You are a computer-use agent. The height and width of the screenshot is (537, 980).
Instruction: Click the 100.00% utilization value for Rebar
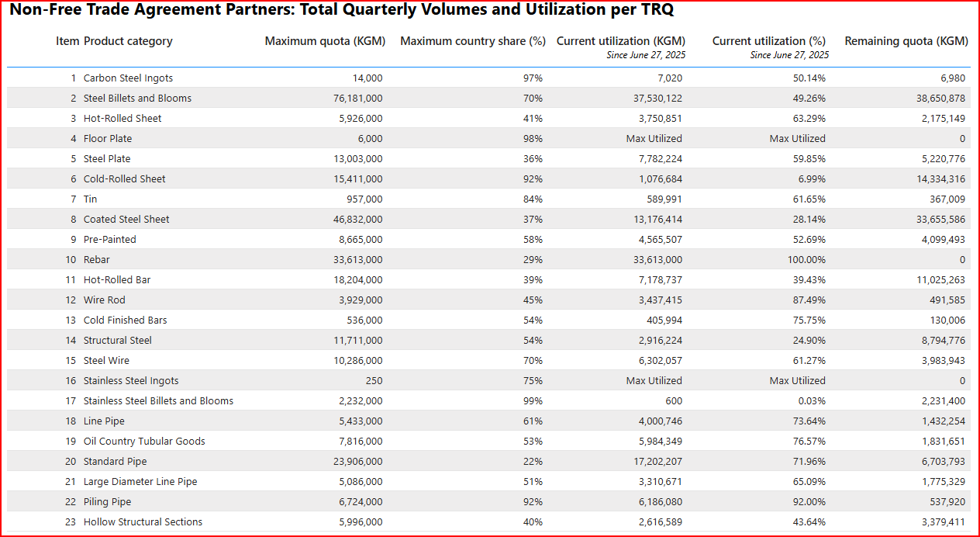(806, 259)
